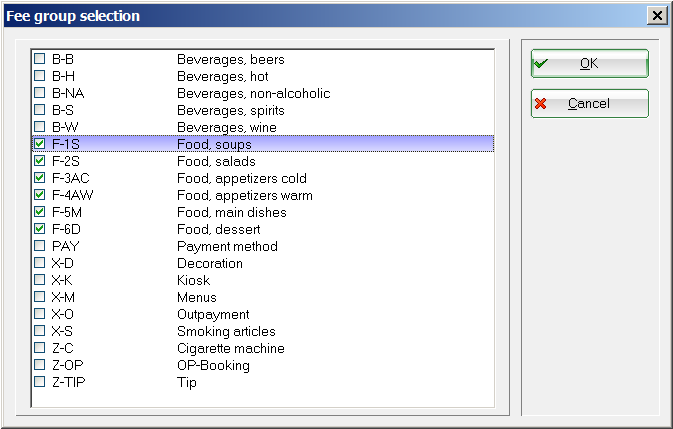
Task: Check the X-M Menus checkbox
Action: [x=40, y=298]
